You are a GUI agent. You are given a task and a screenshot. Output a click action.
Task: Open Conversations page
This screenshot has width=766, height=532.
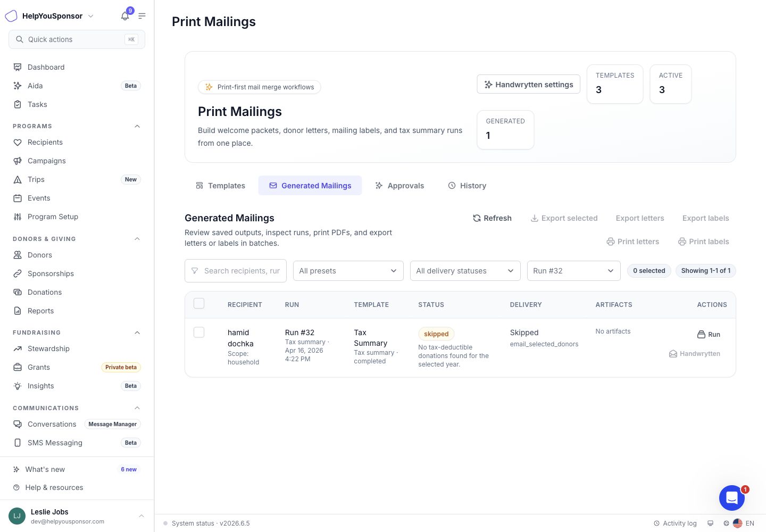[77, 424]
